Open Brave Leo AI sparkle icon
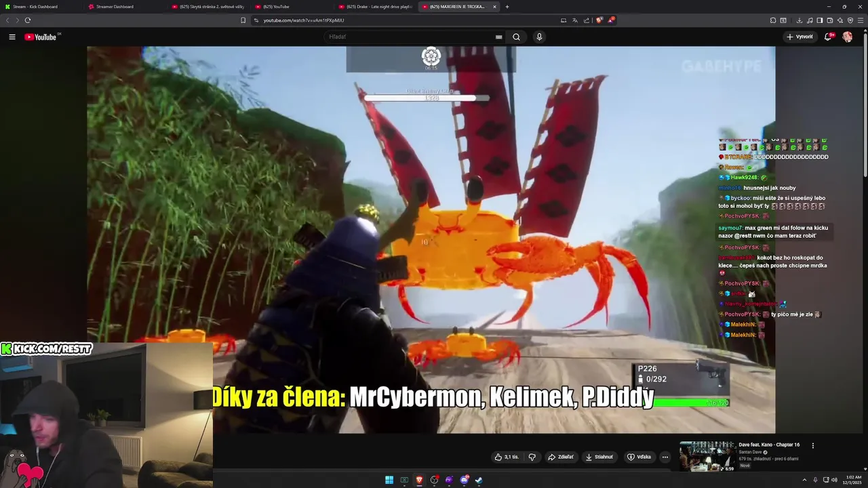Image resolution: width=868 pixels, height=488 pixels. pyautogui.click(x=840, y=20)
